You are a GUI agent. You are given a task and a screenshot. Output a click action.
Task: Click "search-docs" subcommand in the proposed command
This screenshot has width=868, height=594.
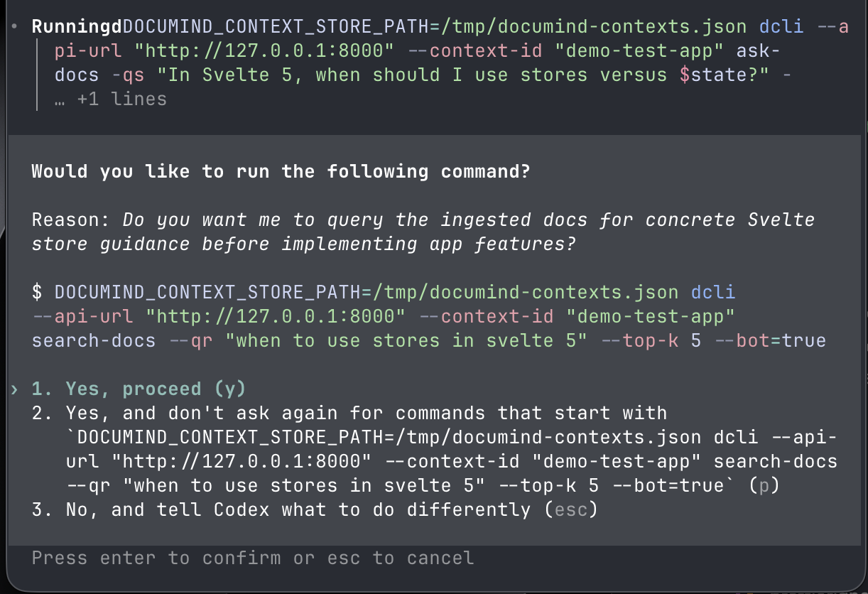coord(93,340)
